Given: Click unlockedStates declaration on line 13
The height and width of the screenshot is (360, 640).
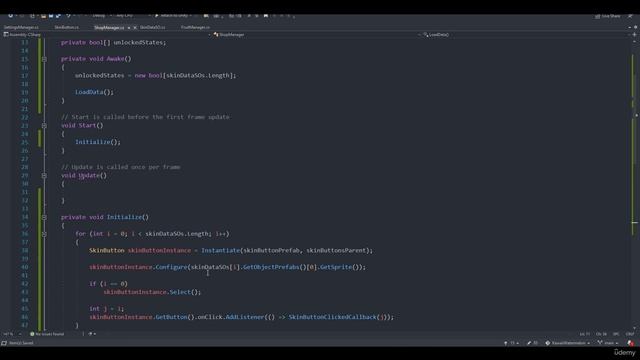Looking at the screenshot, I should click(139, 42).
